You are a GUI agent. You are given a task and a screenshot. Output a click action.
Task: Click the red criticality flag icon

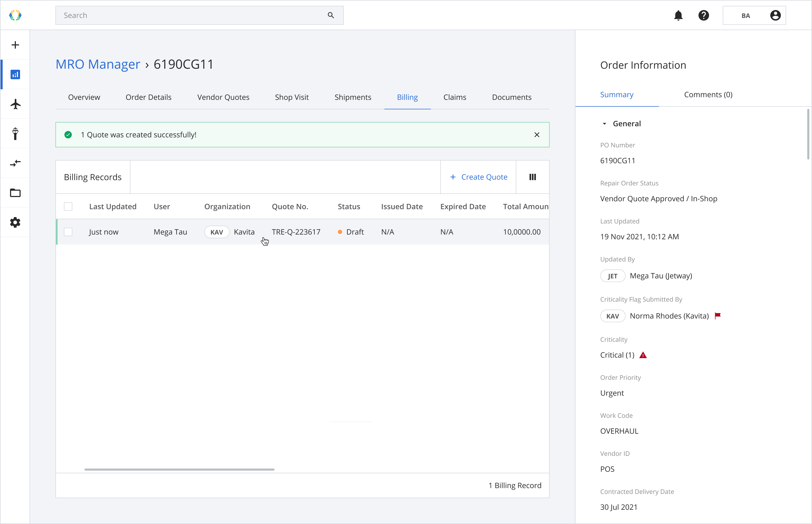718,316
